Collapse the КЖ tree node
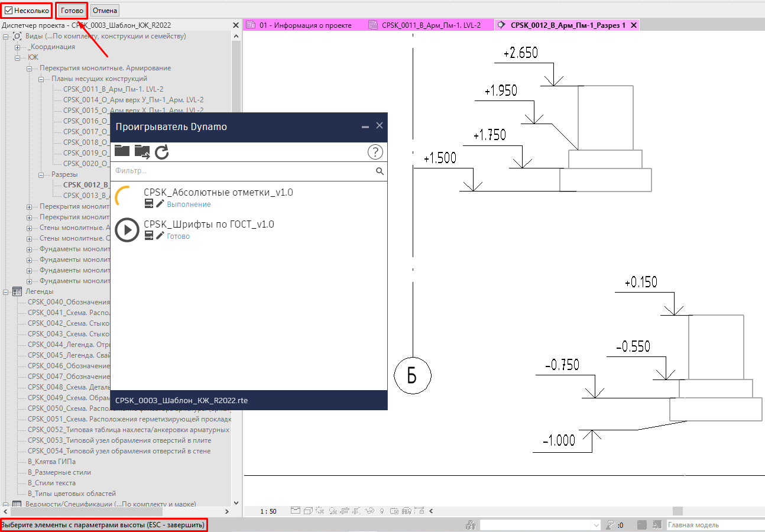765x532 pixels. (18, 57)
